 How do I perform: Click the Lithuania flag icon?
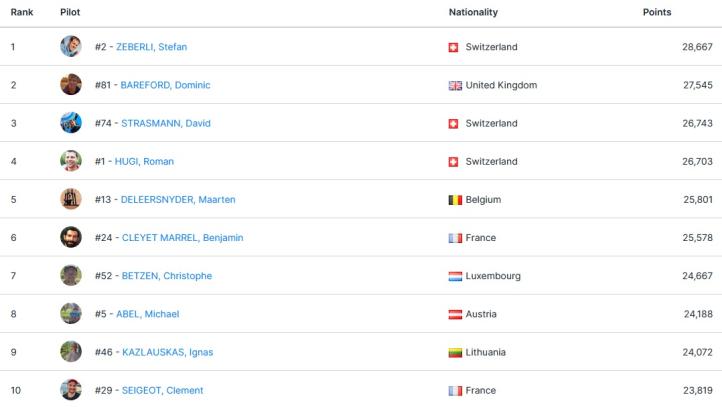[x=456, y=352]
